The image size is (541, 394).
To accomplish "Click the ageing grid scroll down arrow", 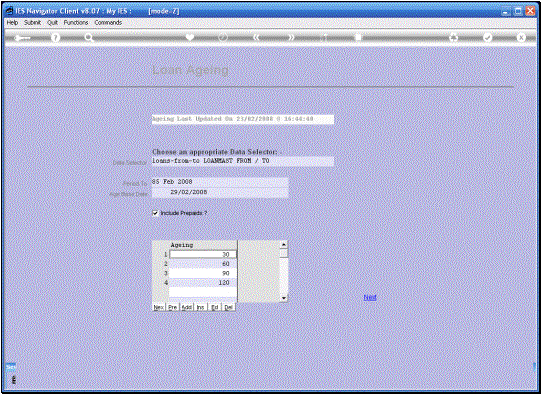I will click(x=284, y=298).
